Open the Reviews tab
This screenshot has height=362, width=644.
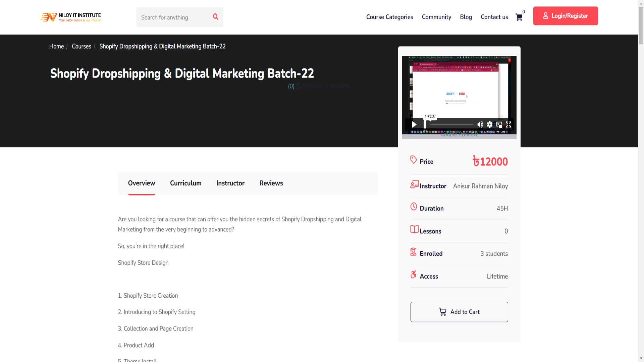(x=271, y=183)
